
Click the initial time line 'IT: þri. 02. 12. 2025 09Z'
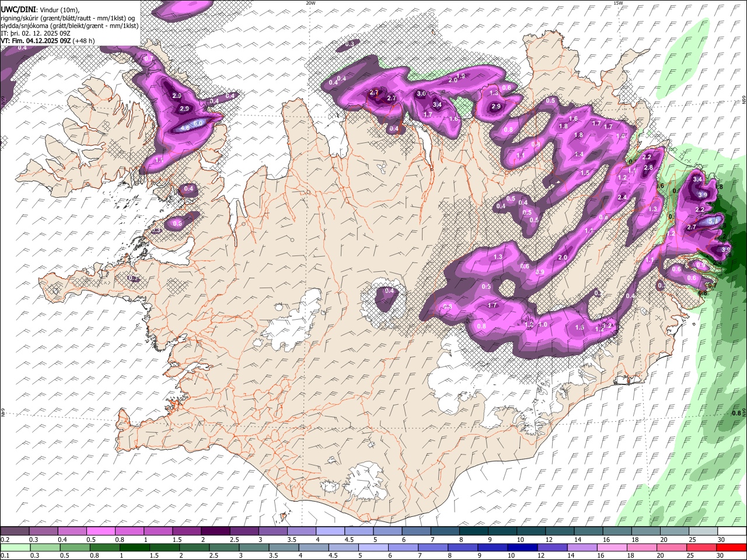tap(36, 33)
